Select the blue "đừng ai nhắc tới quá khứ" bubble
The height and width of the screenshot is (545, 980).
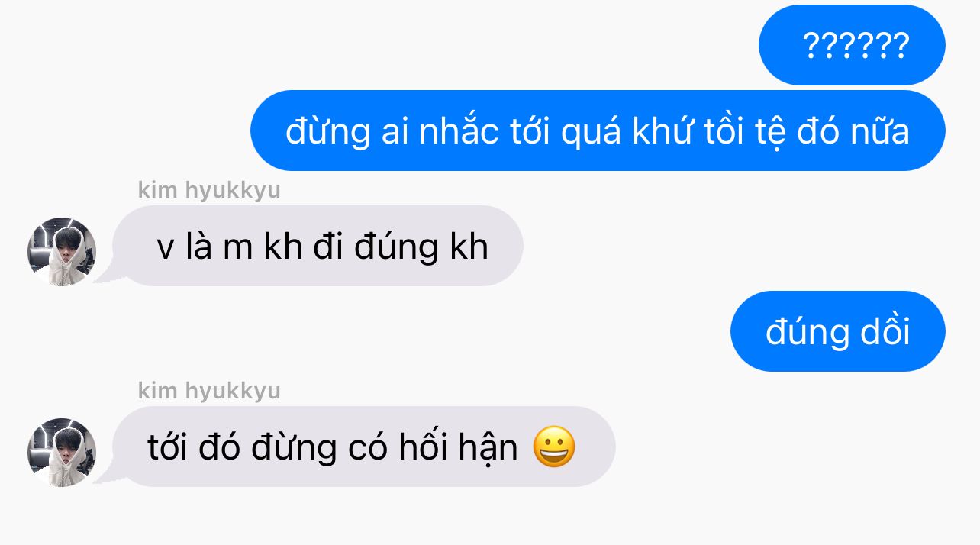(598, 131)
